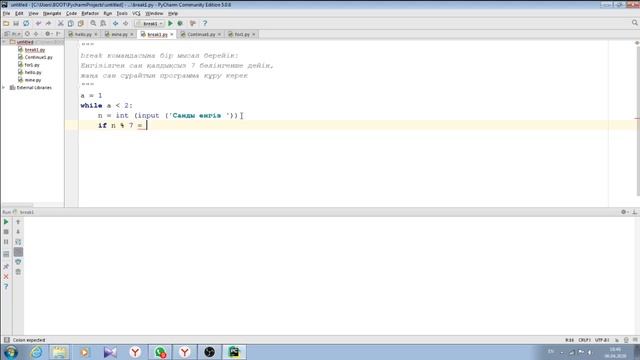This screenshot has height=360, width=640.
Task: Open the Tools menu
Action: (122, 13)
